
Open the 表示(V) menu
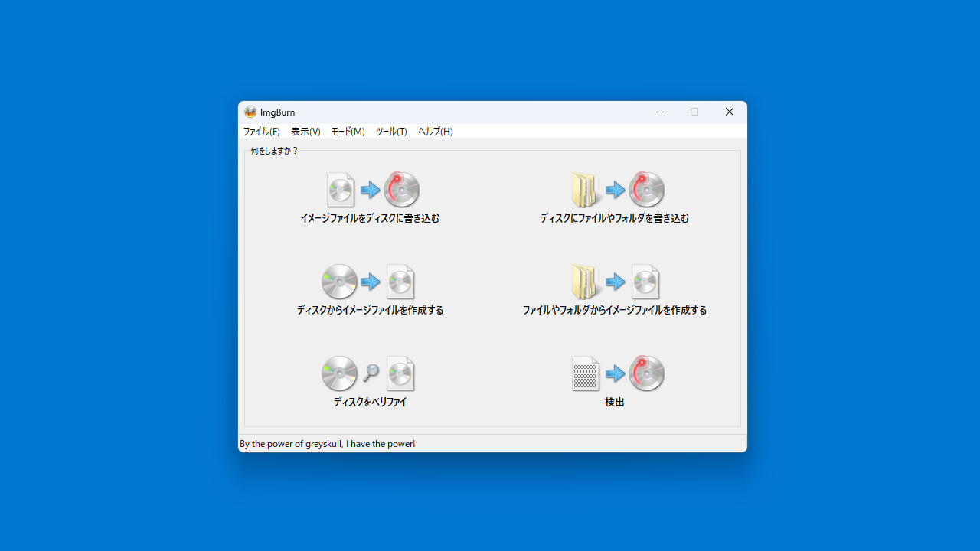coord(305,132)
